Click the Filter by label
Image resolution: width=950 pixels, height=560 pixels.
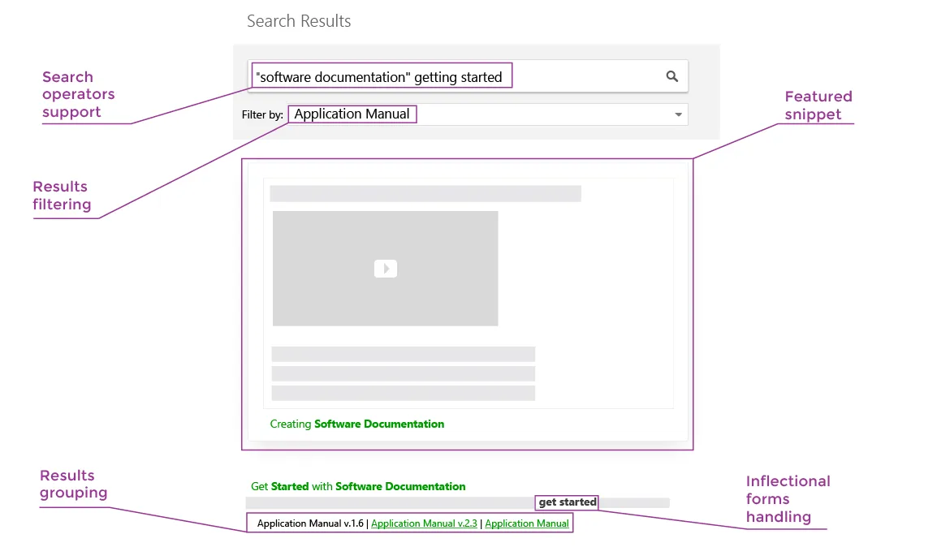261,114
